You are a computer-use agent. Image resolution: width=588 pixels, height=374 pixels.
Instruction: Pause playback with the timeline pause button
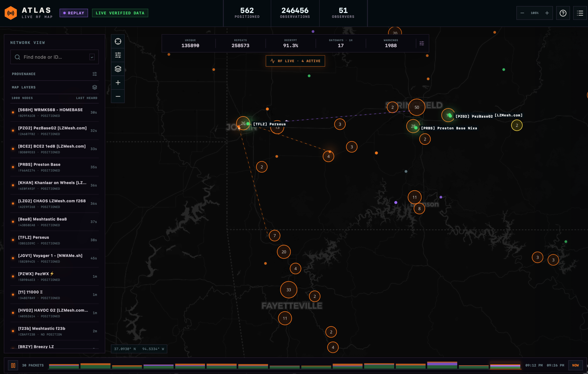[x=13, y=365]
